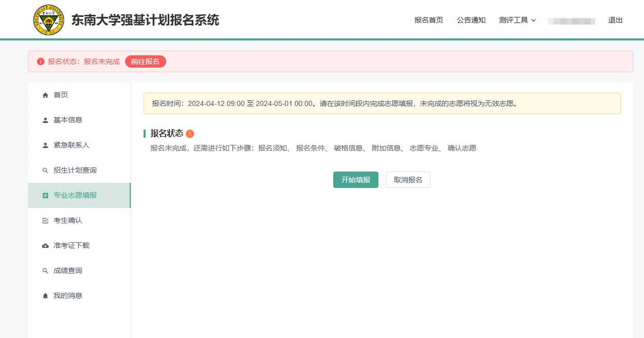Click the 取消报名 button
This screenshot has width=644, height=338.
408,180
